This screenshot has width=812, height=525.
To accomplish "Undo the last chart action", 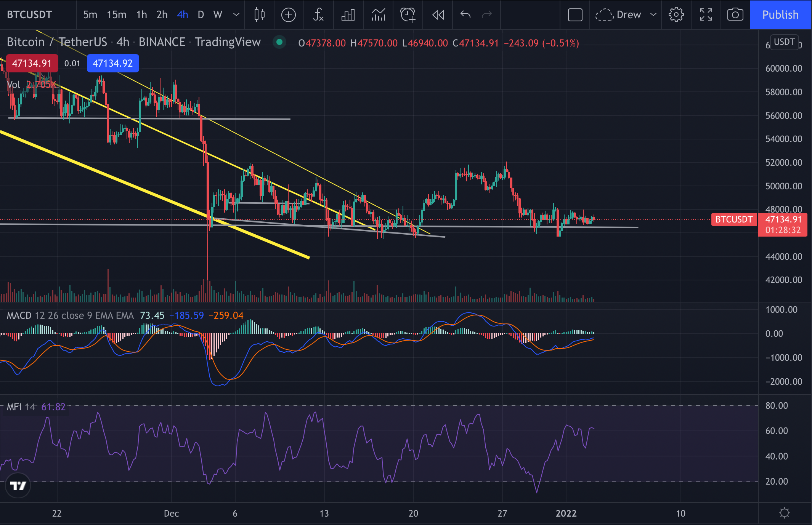I will coord(465,14).
